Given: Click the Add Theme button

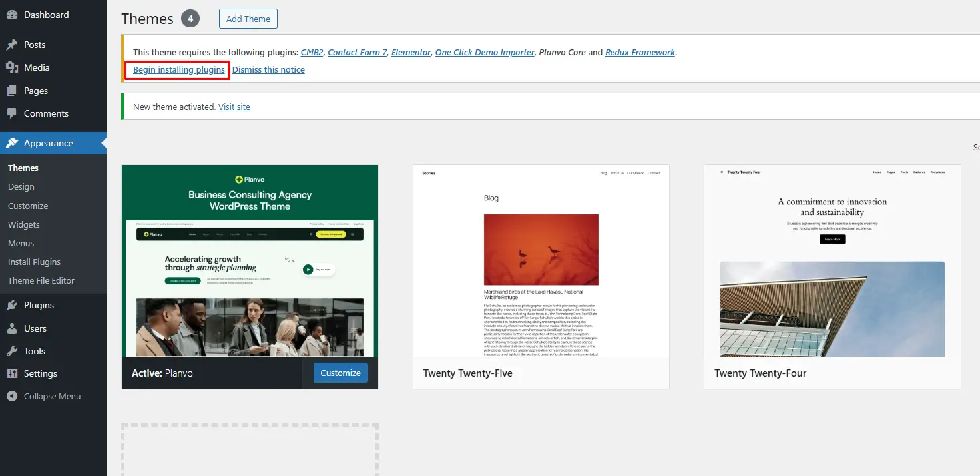Looking at the screenshot, I should click(248, 19).
